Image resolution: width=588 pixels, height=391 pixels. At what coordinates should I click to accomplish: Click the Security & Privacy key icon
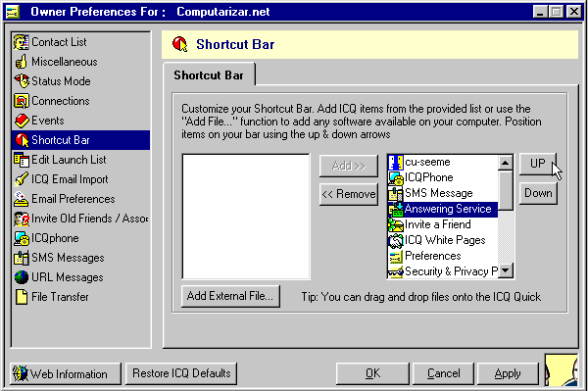[x=396, y=271]
